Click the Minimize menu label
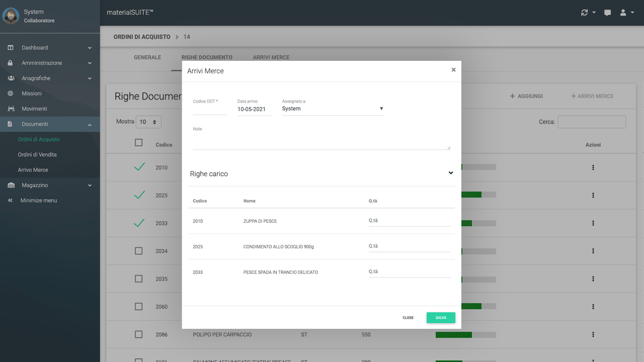This screenshot has height=362, width=644. pyautogui.click(x=39, y=201)
